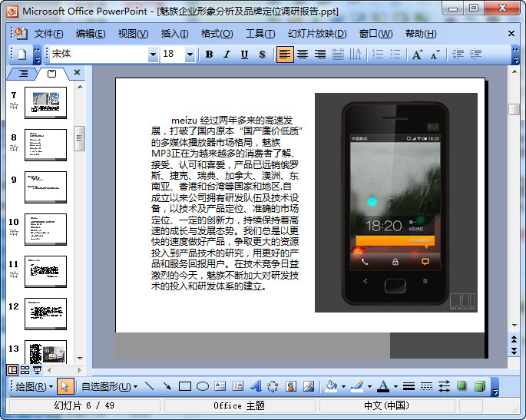Increase the indent level

click(475, 55)
